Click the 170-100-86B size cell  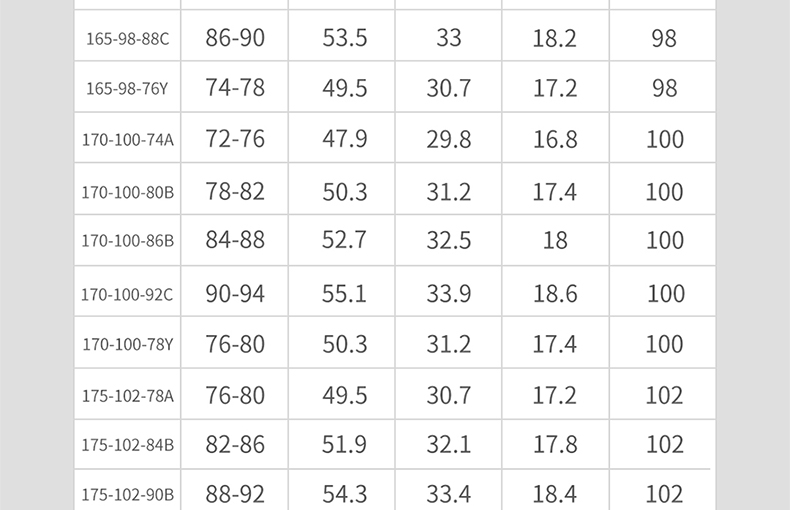pos(127,241)
